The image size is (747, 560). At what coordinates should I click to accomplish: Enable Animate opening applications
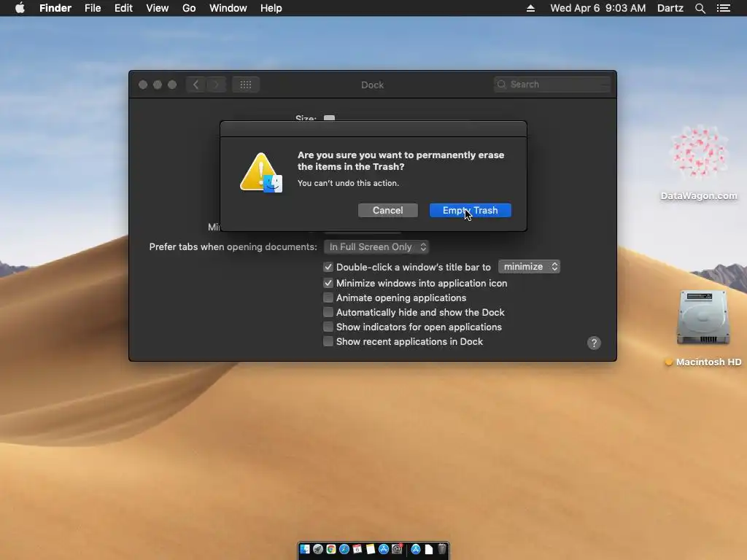pos(328,297)
